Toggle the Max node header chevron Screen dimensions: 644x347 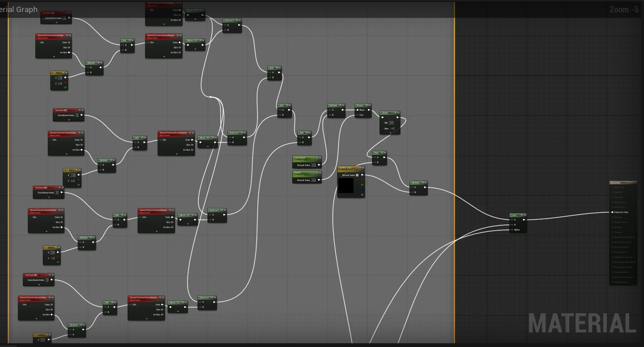[x=385, y=153]
